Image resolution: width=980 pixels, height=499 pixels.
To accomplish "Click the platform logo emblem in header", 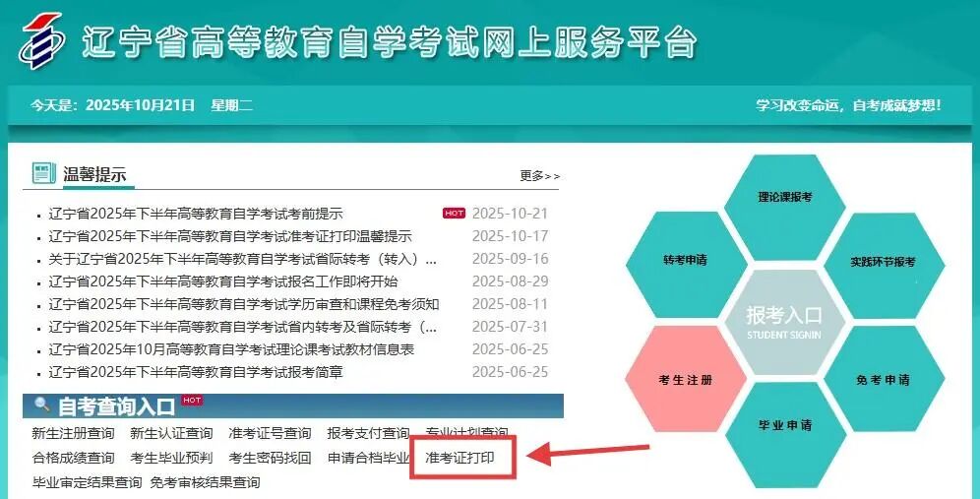I will (41, 40).
